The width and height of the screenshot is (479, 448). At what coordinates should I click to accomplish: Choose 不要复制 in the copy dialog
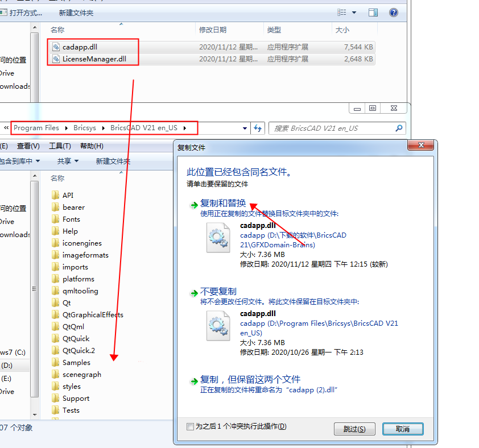pos(218,291)
